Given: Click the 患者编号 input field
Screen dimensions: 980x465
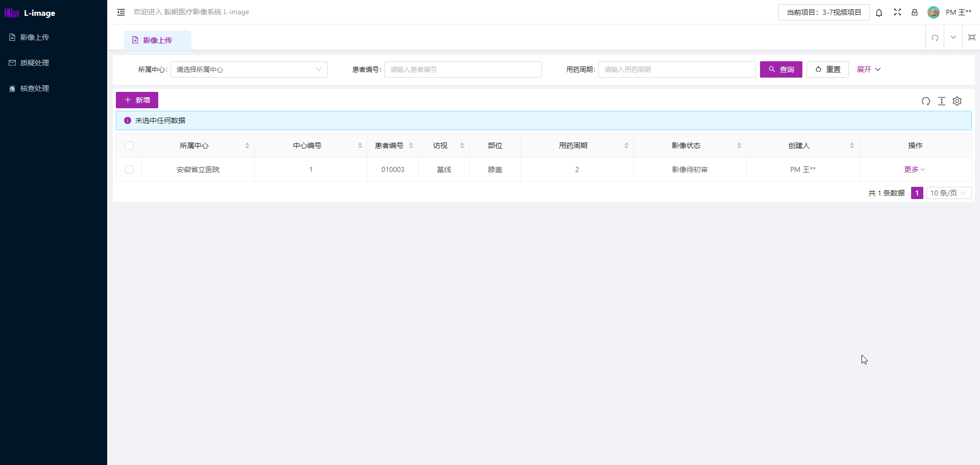Looking at the screenshot, I should coord(462,69).
